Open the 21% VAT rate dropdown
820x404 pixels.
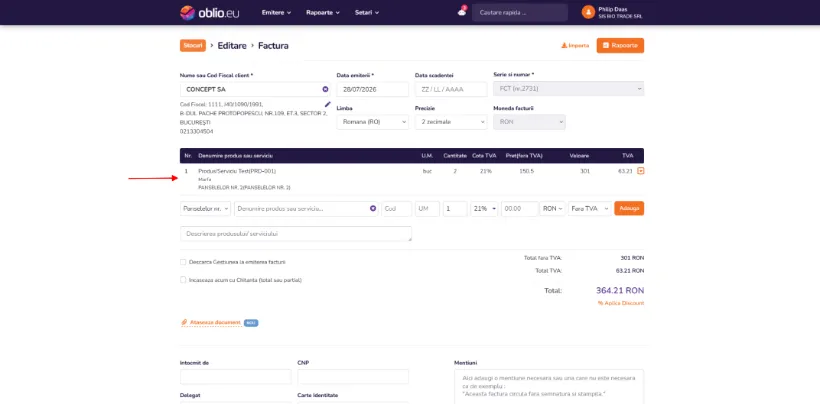coord(484,209)
